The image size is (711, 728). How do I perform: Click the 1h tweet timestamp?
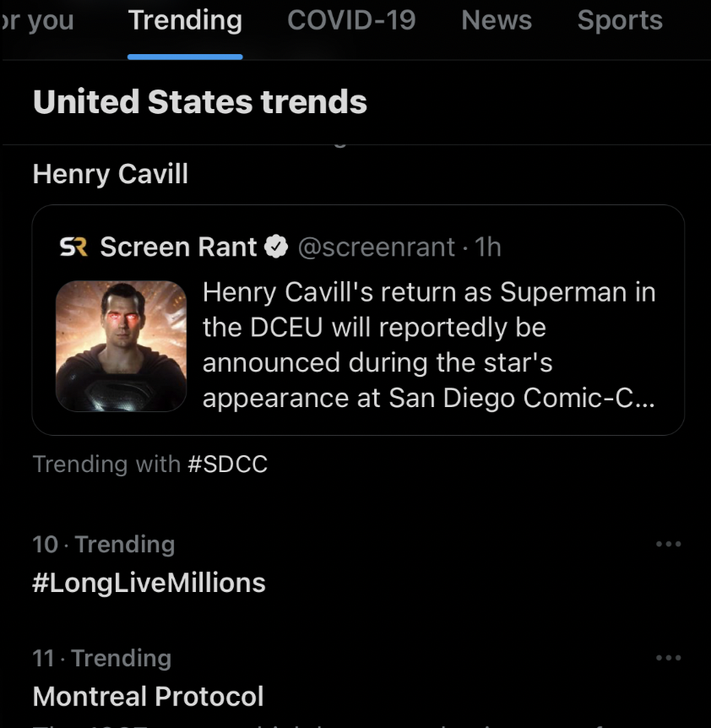(x=488, y=247)
